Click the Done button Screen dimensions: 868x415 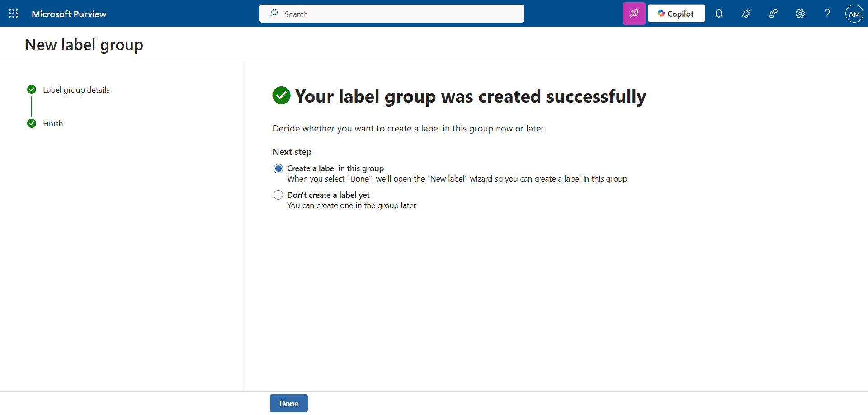point(288,403)
